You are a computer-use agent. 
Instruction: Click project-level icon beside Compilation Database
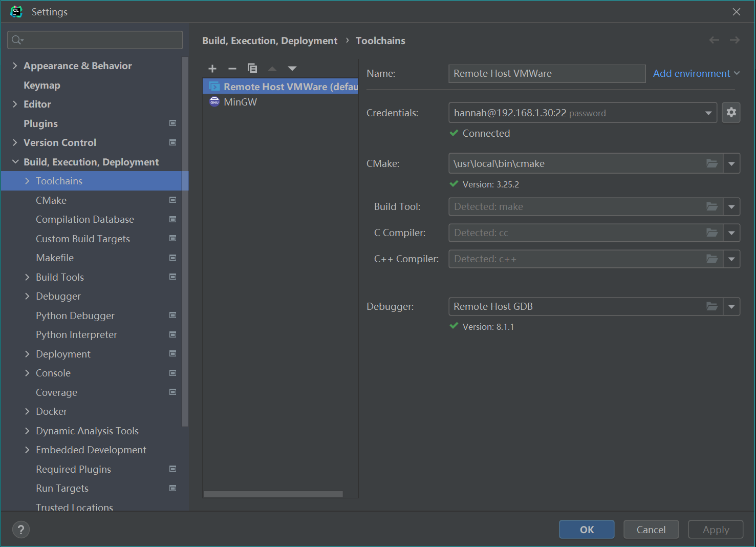pyautogui.click(x=173, y=219)
